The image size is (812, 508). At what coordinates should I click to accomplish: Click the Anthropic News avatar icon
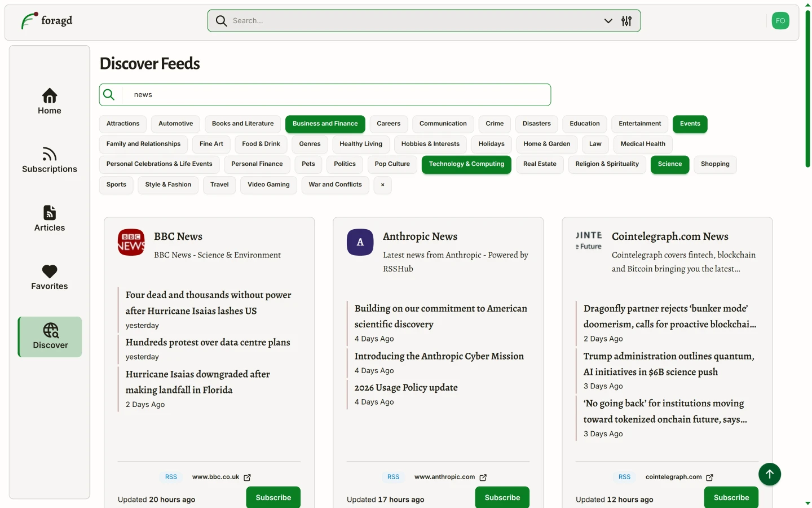pos(360,242)
